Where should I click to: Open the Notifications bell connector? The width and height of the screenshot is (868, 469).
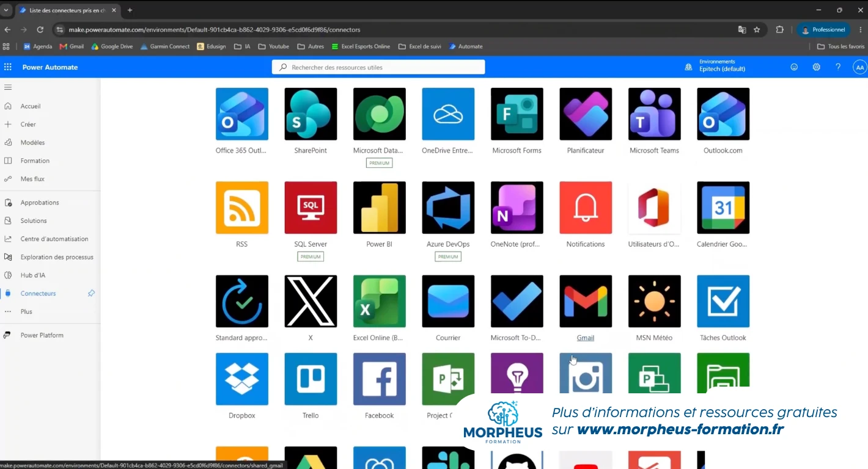pos(586,208)
